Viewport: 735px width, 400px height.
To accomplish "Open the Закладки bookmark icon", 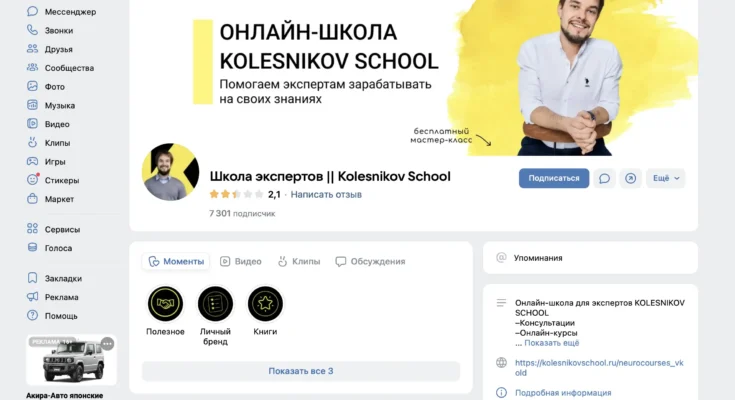I will click(32, 278).
